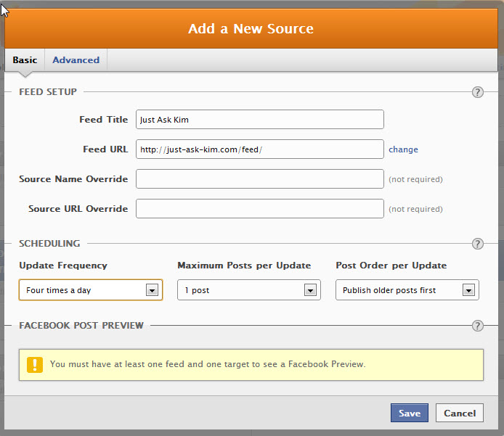Click the Source Name Override field

(x=260, y=179)
